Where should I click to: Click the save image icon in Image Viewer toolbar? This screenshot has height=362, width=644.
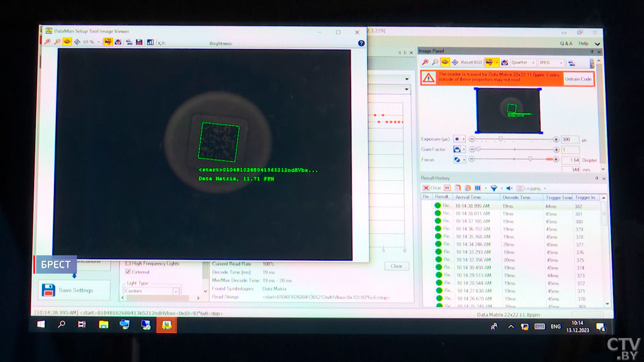click(x=139, y=42)
